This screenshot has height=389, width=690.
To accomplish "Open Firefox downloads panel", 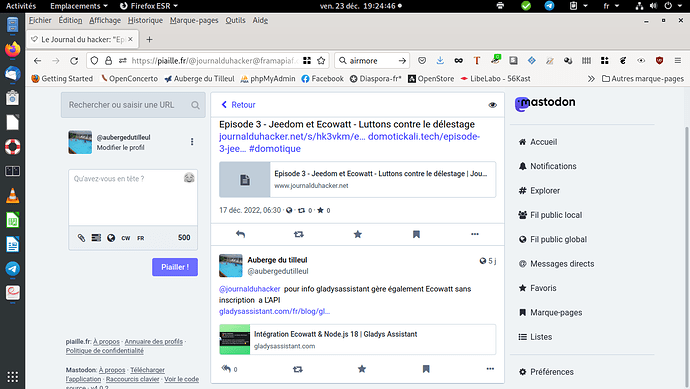I will coord(440,61).
